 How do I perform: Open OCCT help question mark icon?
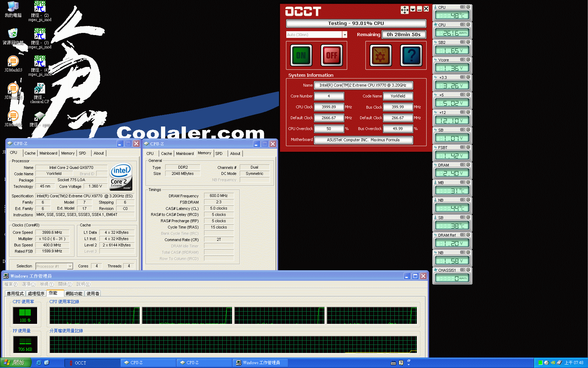411,55
